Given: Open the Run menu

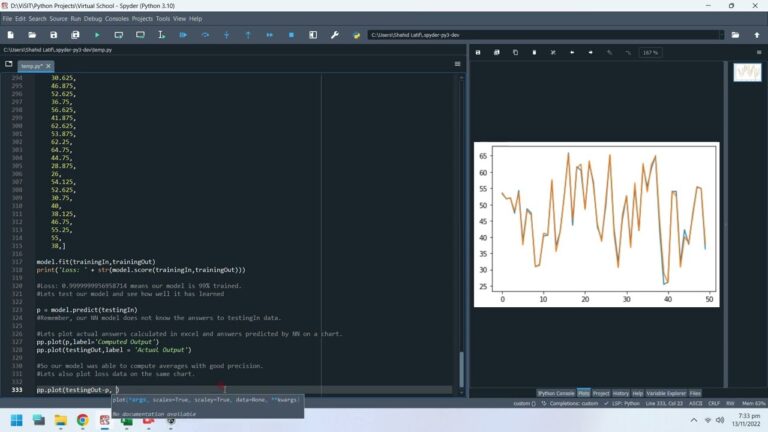Looking at the screenshot, I should click(75, 19).
